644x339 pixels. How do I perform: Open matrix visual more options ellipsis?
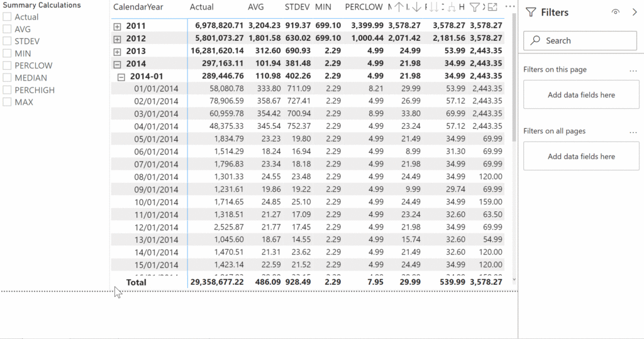(x=510, y=7)
